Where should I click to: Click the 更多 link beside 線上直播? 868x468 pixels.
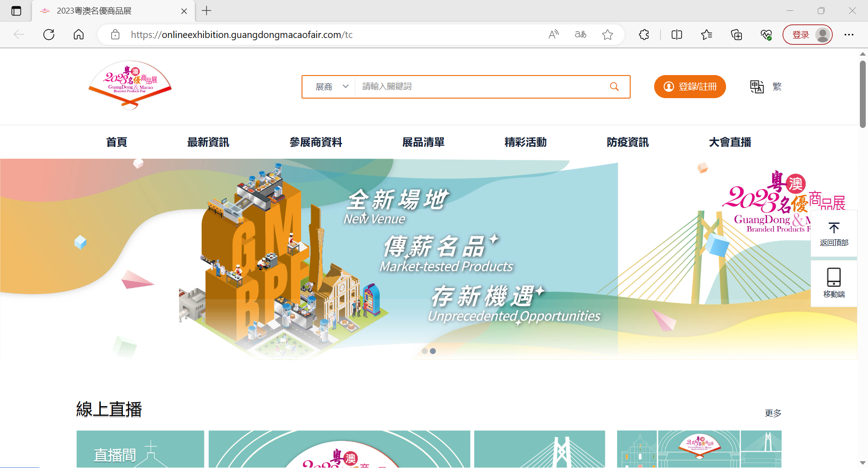tap(773, 413)
